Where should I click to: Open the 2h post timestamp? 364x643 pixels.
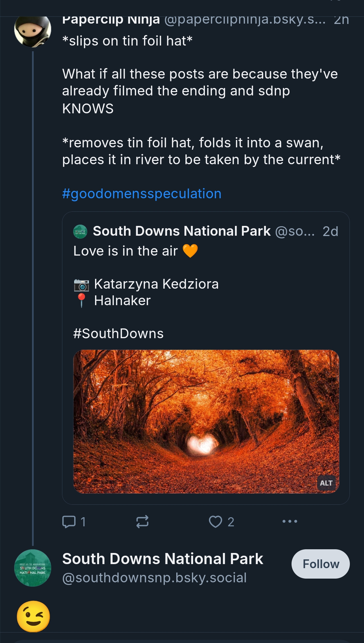tap(341, 20)
